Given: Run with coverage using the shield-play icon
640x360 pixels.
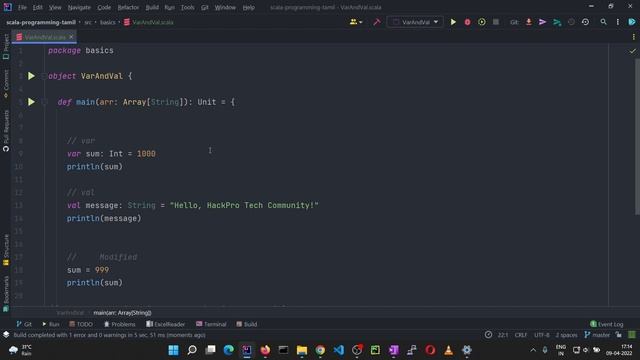Looking at the screenshot, I should pos(482,22).
